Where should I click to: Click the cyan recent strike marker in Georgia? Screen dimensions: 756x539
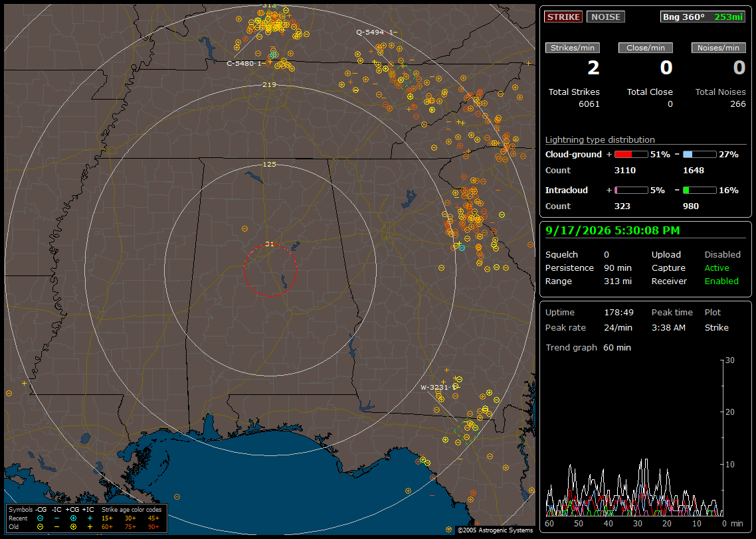point(462,248)
